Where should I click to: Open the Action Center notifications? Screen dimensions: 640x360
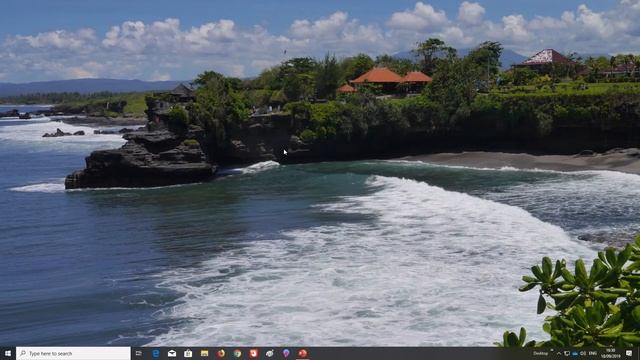tap(629, 353)
